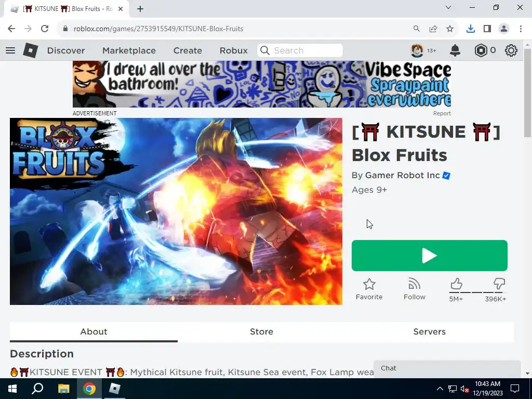
Task: Click the thumbs down dislike icon
Action: 499,284
